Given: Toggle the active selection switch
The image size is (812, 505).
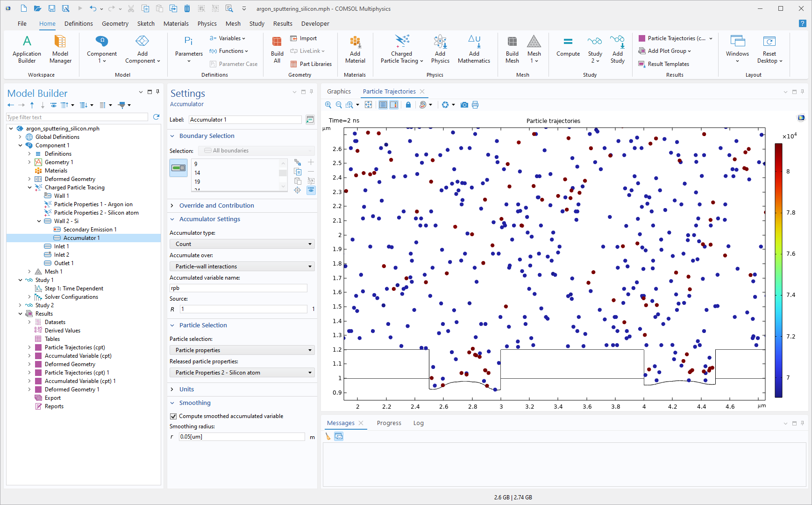Looking at the screenshot, I should click(x=178, y=168).
